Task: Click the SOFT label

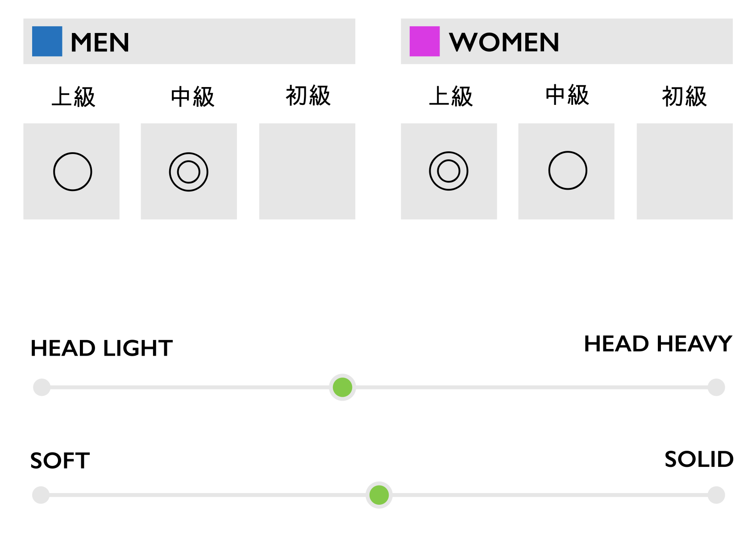Action: [x=60, y=461]
